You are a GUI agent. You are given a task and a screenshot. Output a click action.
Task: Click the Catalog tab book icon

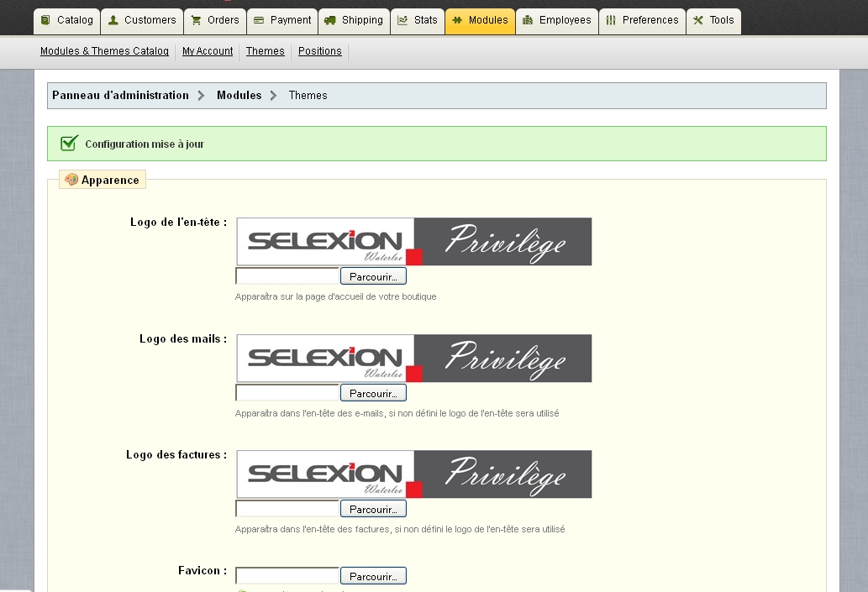coord(45,20)
